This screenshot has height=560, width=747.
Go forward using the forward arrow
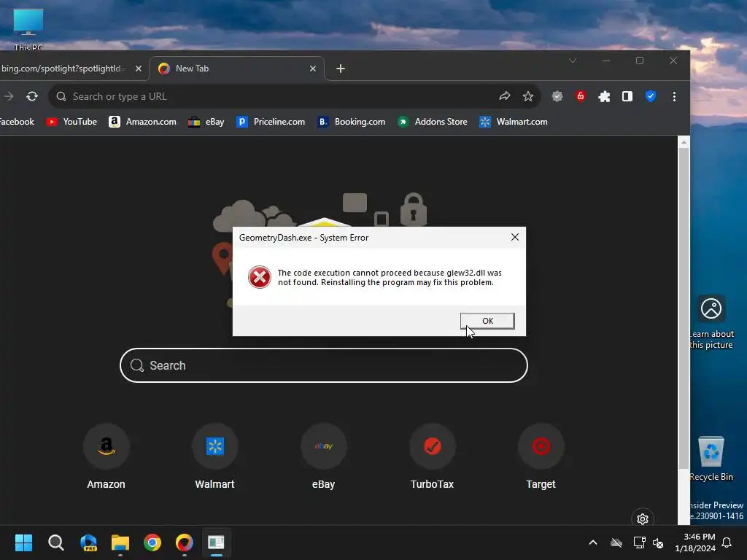(9, 97)
